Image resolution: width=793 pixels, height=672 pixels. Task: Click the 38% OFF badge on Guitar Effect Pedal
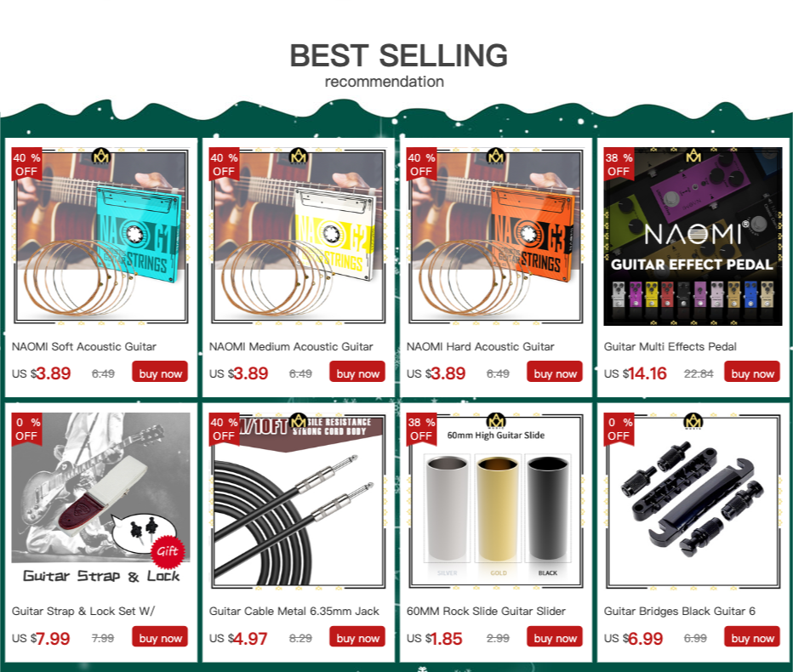coord(619,164)
